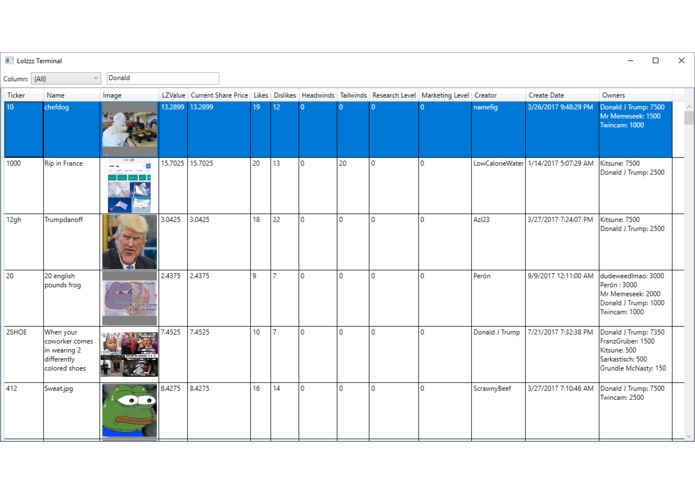Sort by the Headwinds column header
Image resolution: width=695 pixels, height=494 pixels.
click(x=318, y=95)
